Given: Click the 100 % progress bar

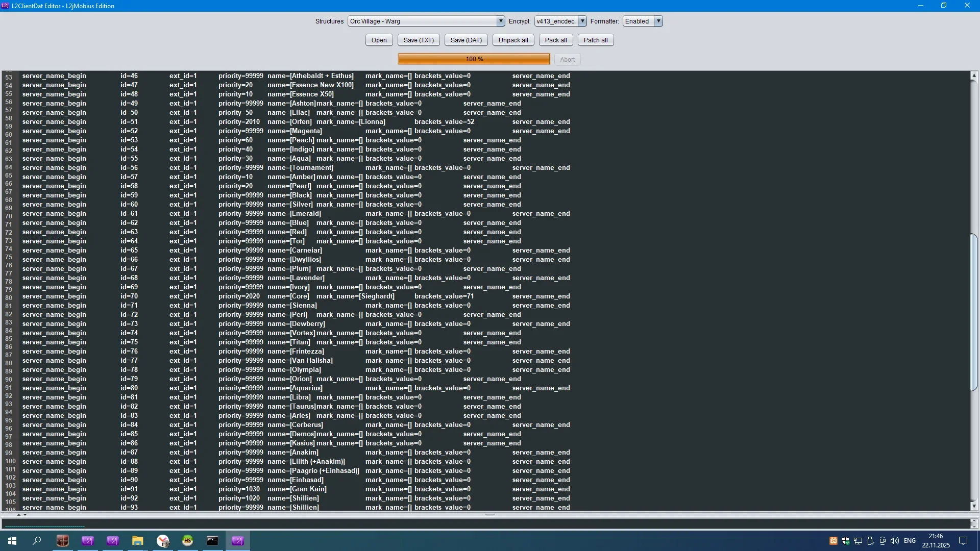Looking at the screenshot, I should pos(474,59).
